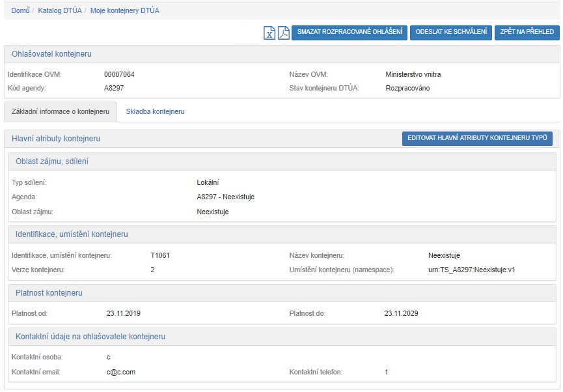The height and width of the screenshot is (392, 563).
Task: Go back via Zpět na přehled
Action: pyautogui.click(x=527, y=33)
